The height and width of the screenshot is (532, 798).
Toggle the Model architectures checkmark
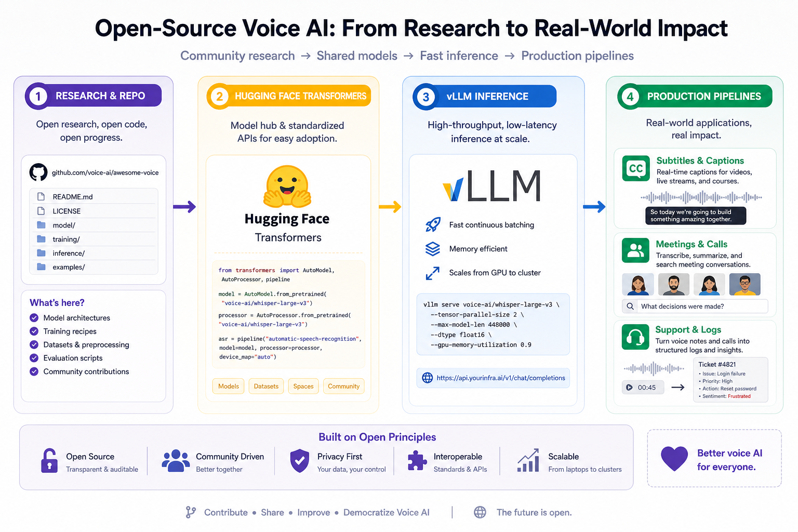pyautogui.click(x=34, y=317)
